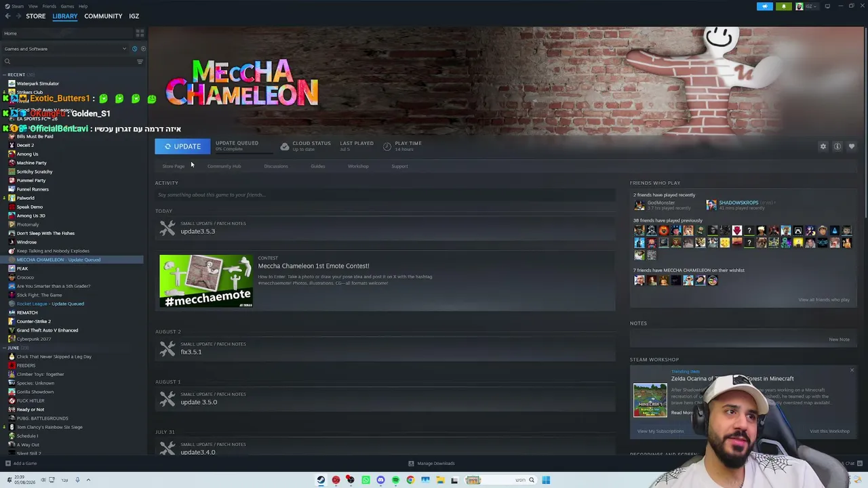Open the game's Workshop link
The height and width of the screenshot is (488, 868).
point(358,166)
